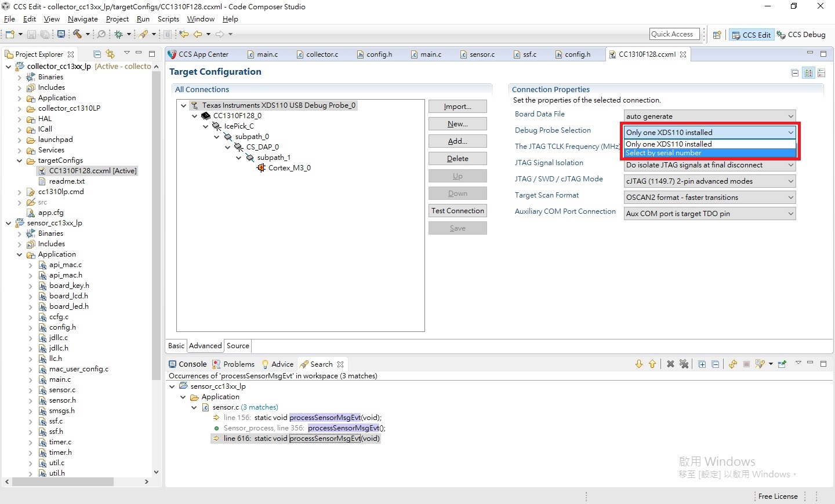Screen dimensions: 835x504
Task: Toggle Link with Editor in Project Explorer
Action: tap(110, 54)
